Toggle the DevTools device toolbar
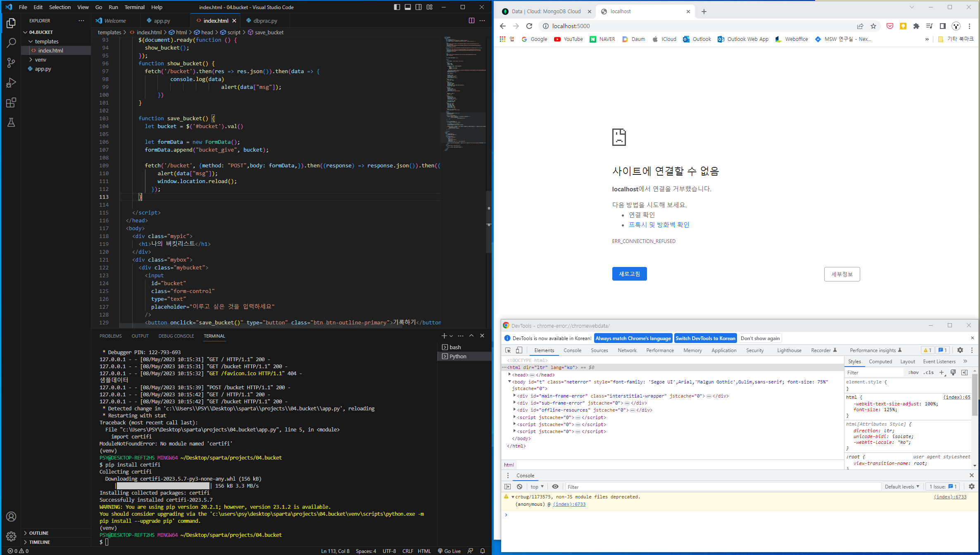Viewport: 980px width, 555px height. [x=519, y=350]
